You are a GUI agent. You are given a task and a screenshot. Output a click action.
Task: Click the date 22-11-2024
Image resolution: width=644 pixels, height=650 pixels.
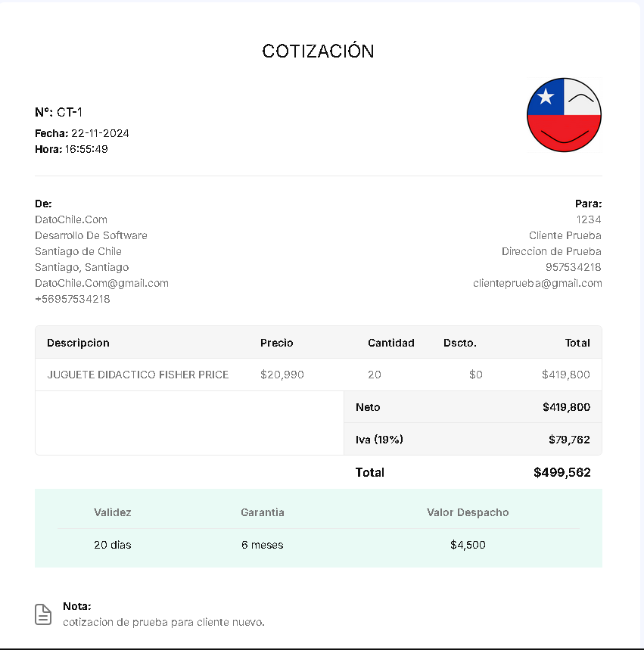(100, 133)
